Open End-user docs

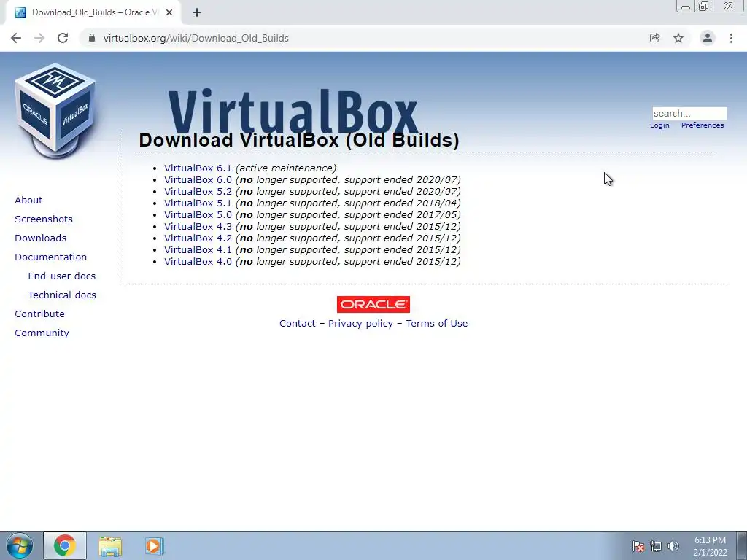[62, 276]
